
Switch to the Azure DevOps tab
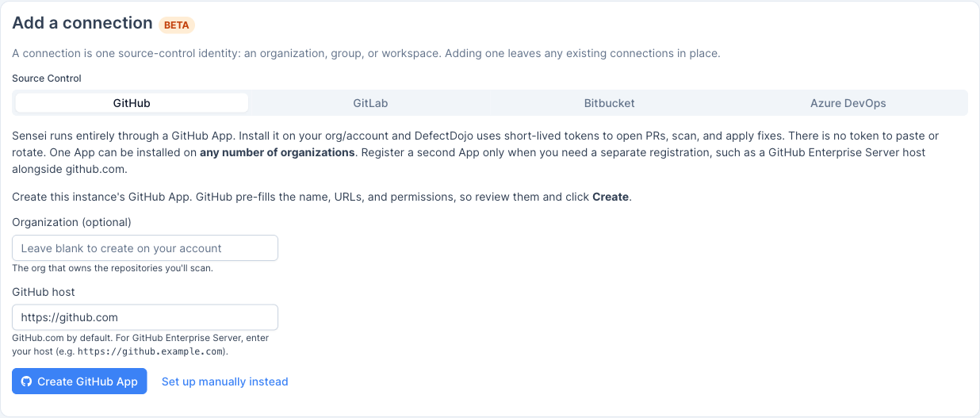pos(848,103)
